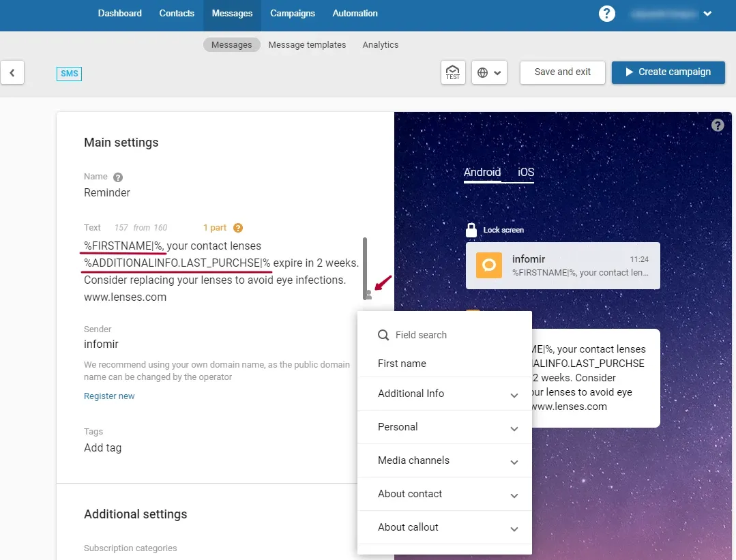Expand the Additional Info field group
Viewport: 736px width, 560px height.
point(514,395)
